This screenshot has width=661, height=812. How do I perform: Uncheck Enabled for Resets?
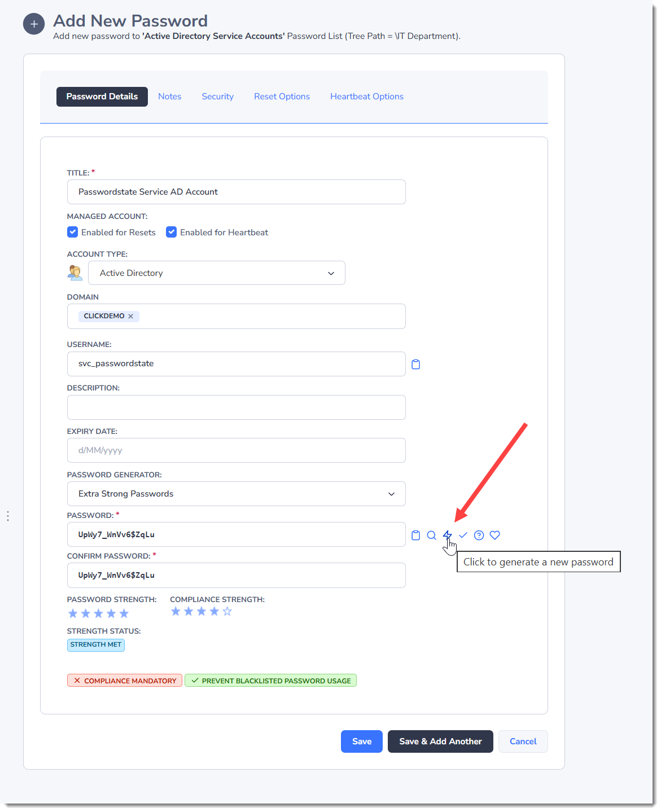[72, 232]
